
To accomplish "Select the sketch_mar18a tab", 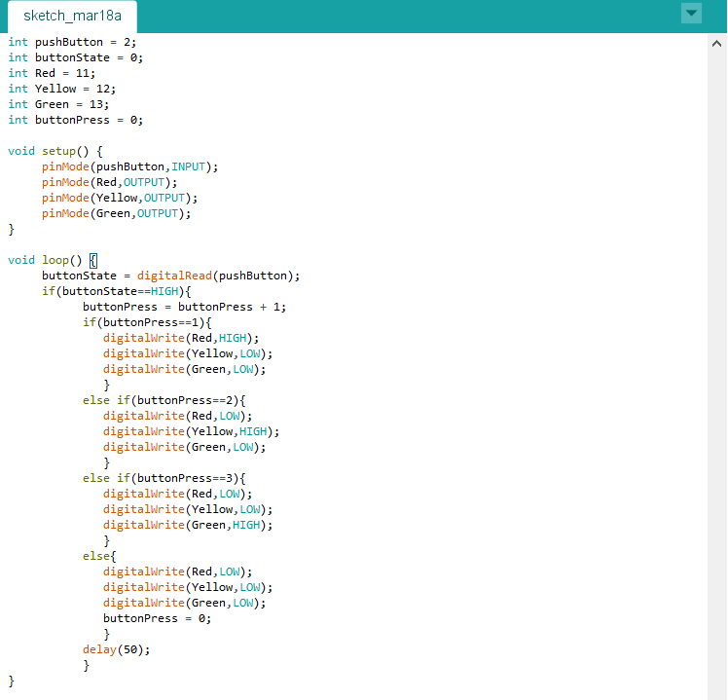I will [x=72, y=17].
